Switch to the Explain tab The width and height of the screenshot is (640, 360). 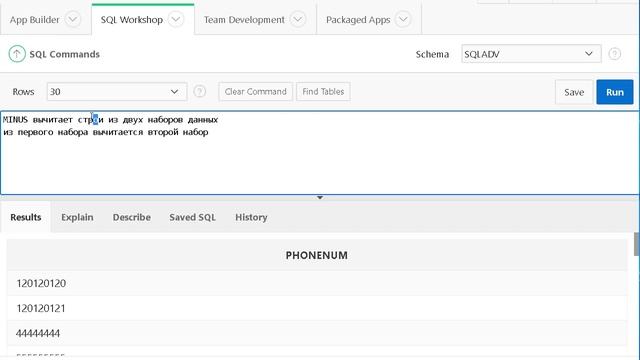tap(77, 217)
